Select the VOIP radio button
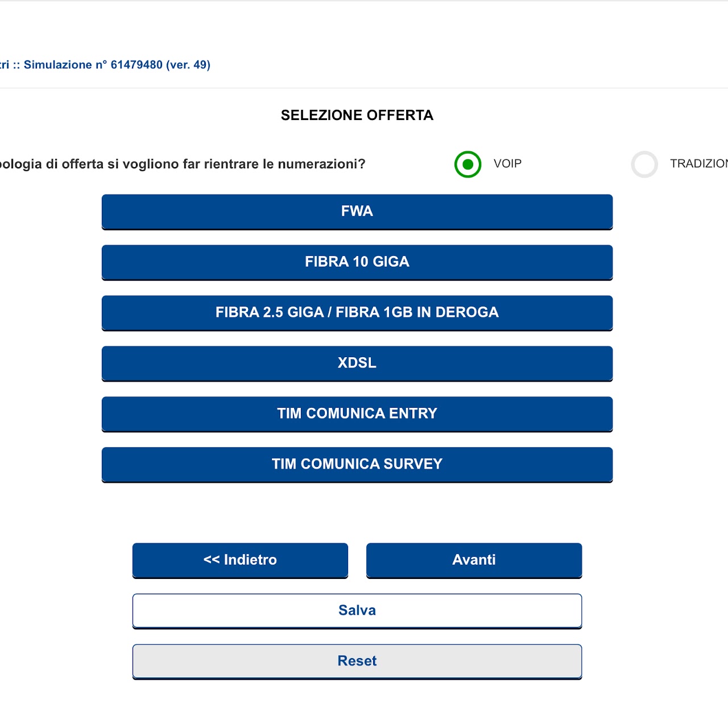The image size is (728, 728). pos(468,164)
